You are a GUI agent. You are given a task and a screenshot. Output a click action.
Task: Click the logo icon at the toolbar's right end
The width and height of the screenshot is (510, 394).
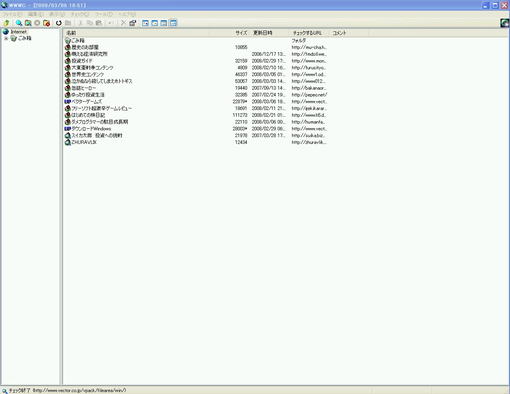point(505,23)
